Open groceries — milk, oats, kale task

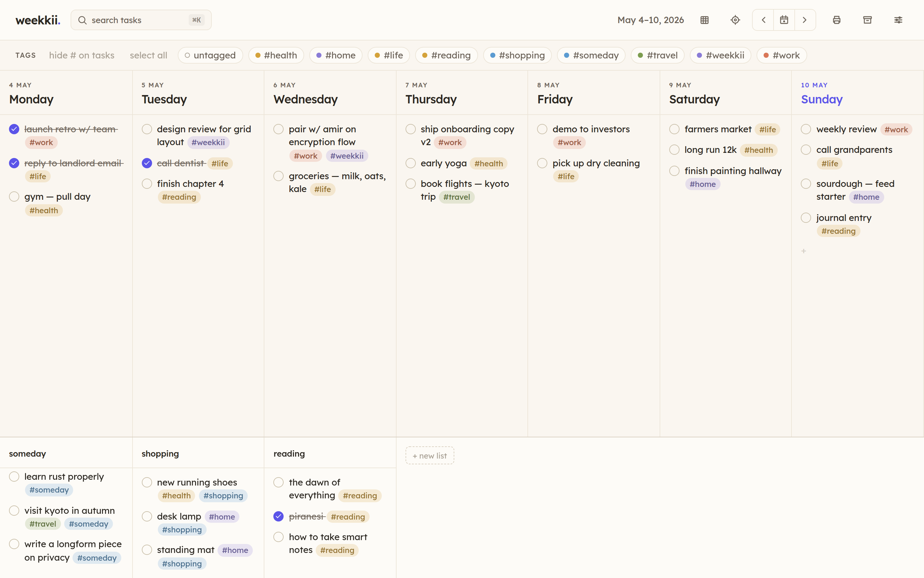[x=337, y=183]
